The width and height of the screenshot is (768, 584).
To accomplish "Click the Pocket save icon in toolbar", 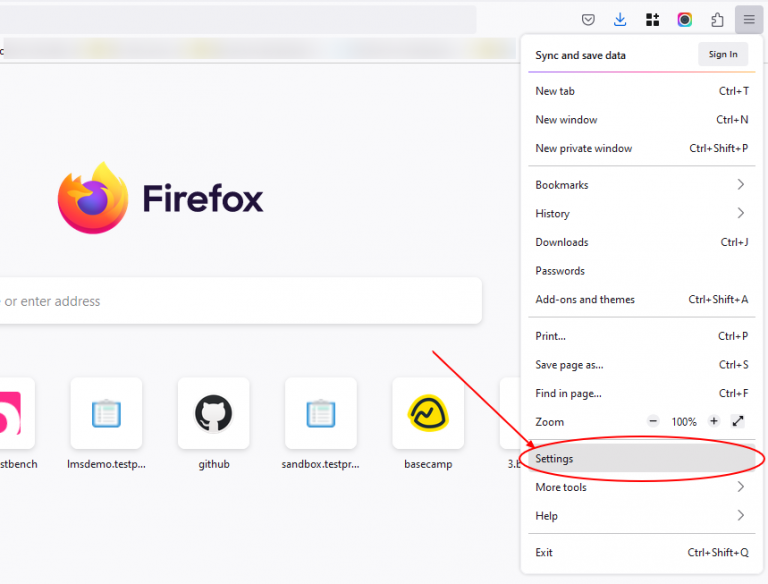I will point(589,20).
